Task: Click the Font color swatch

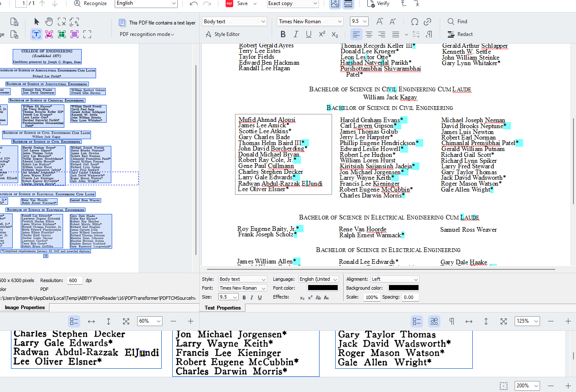Action: tap(323, 288)
